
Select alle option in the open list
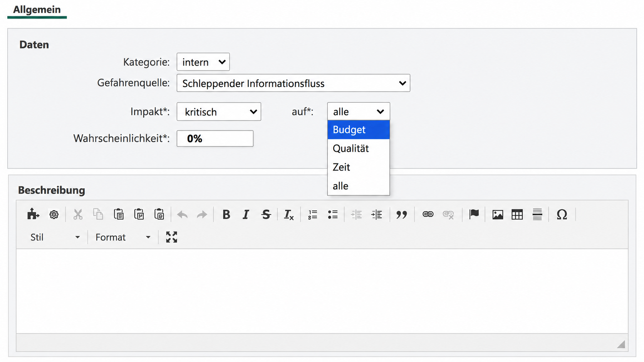[359, 186]
